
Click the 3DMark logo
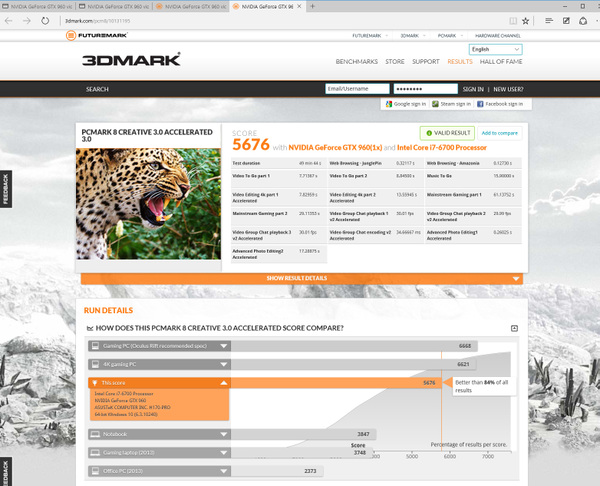[x=131, y=60]
